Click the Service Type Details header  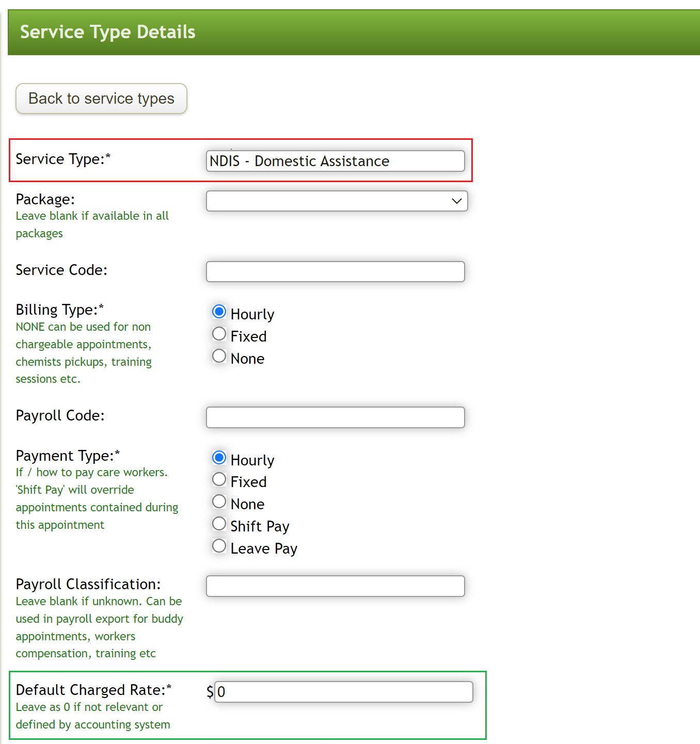pyautogui.click(x=107, y=32)
